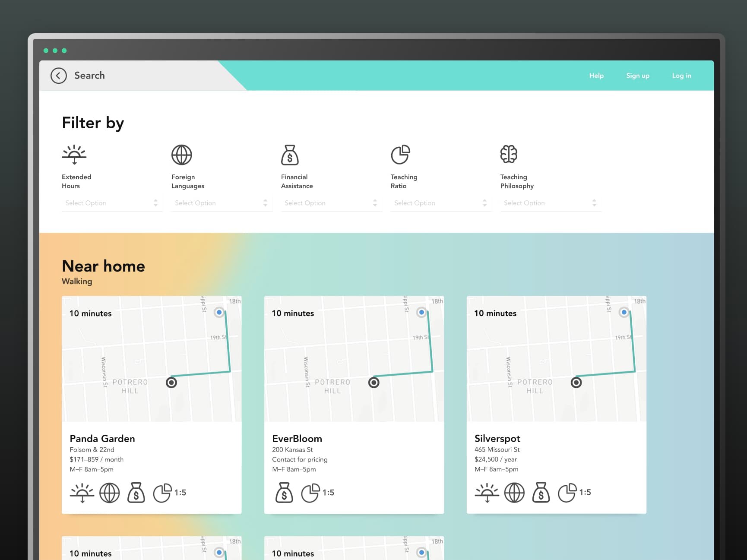Click Panda Garden's 1:5 ratio value
This screenshot has height=560, width=747.
pyautogui.click(x=180, y=493)
